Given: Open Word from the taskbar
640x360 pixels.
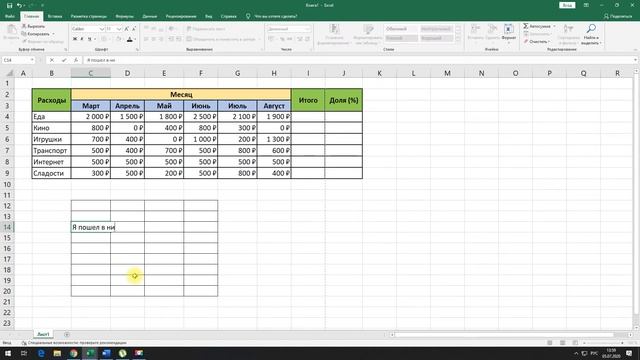Looking at the screenshot, I should [106, 353].
